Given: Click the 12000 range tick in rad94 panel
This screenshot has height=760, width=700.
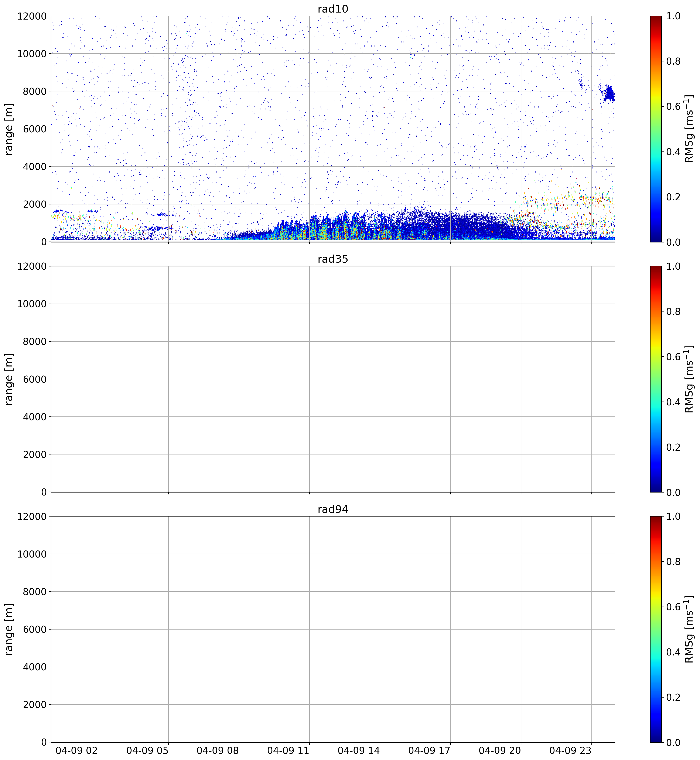Looking at the screenshot, I should point(32,516).
